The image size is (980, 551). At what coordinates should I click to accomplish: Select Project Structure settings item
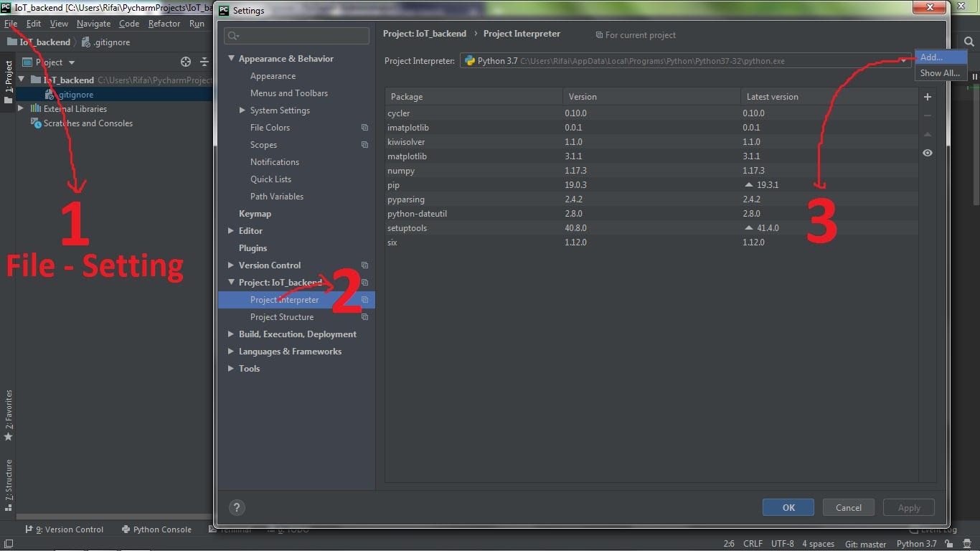pyautogui.click(x=282, y=317)
